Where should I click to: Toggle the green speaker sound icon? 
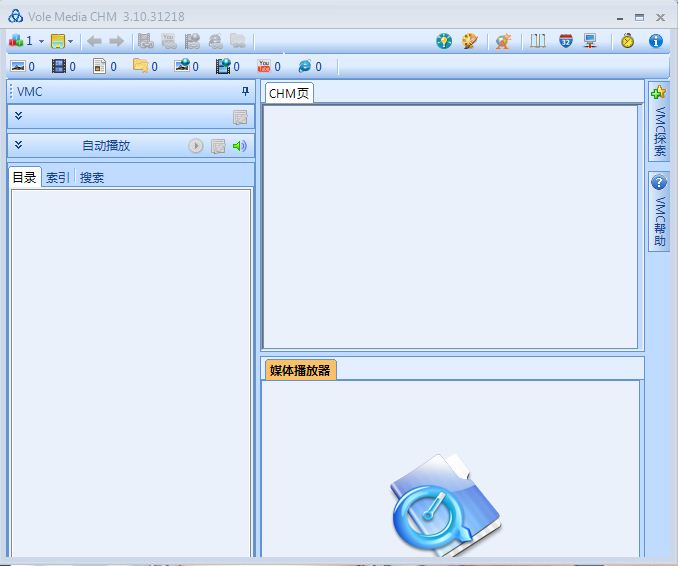point(239,146)
